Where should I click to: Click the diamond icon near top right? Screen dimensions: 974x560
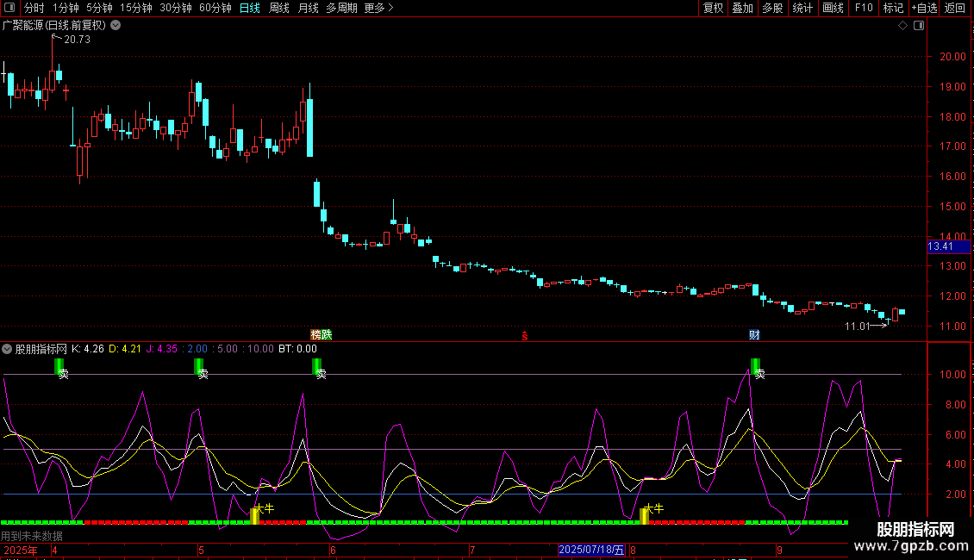(902, 26)
